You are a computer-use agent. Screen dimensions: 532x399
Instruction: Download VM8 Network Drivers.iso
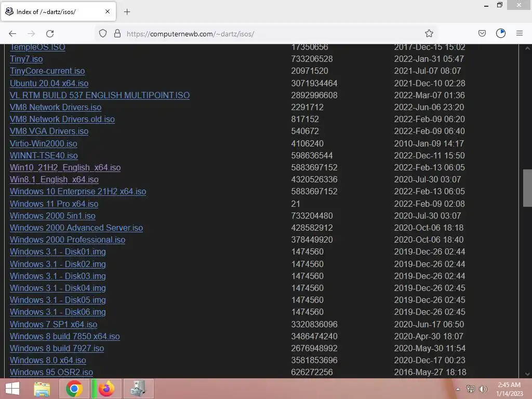coord(56,107)
